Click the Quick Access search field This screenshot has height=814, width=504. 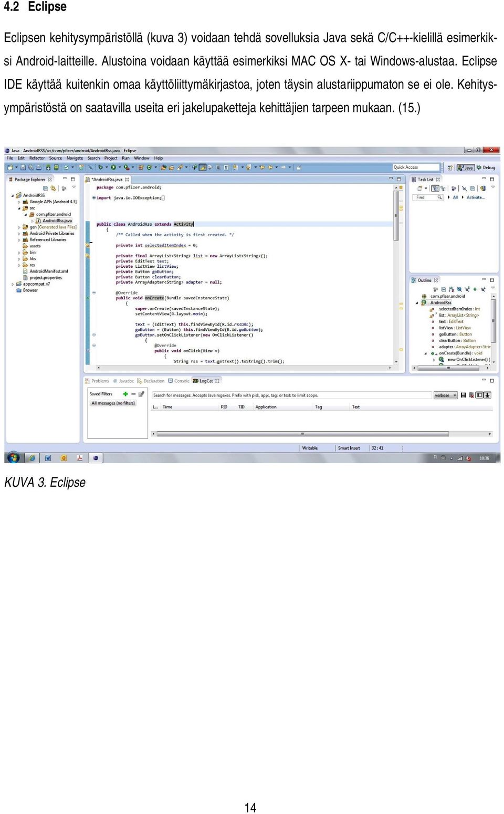(x=416, y=167)
